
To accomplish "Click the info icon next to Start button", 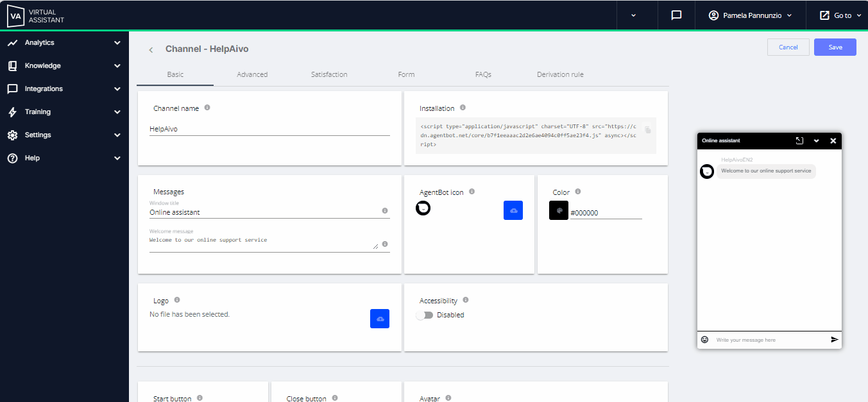I will tap(200, 398).
